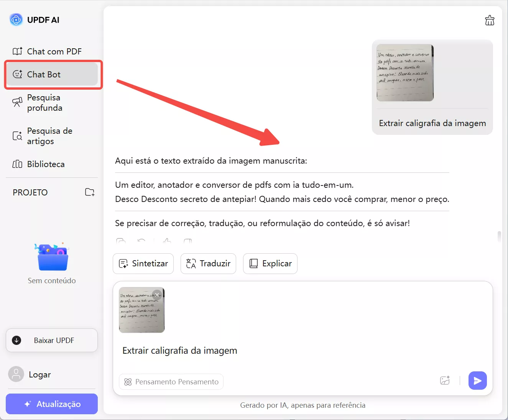
Task: Copy the extracted handwriting text
Action: click(120, 241)
